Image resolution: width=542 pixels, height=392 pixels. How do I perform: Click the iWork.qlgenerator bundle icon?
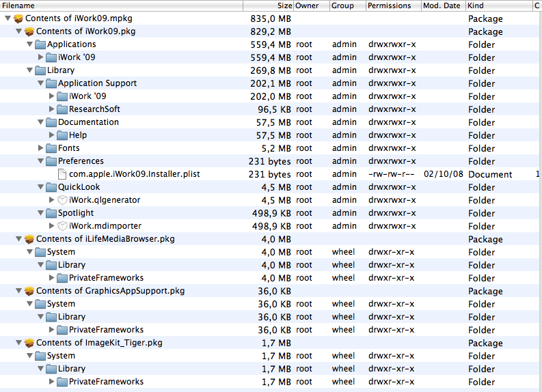click(x=62, y=200)
